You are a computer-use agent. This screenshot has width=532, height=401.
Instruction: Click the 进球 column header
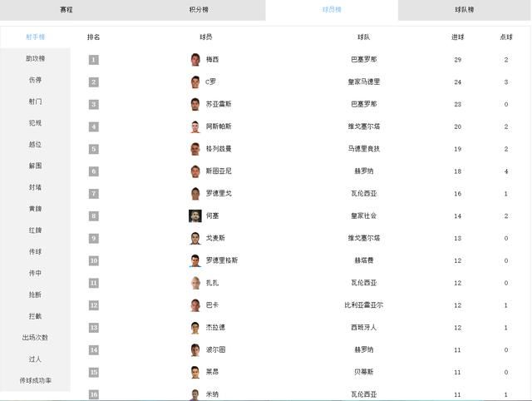(458, 37)
